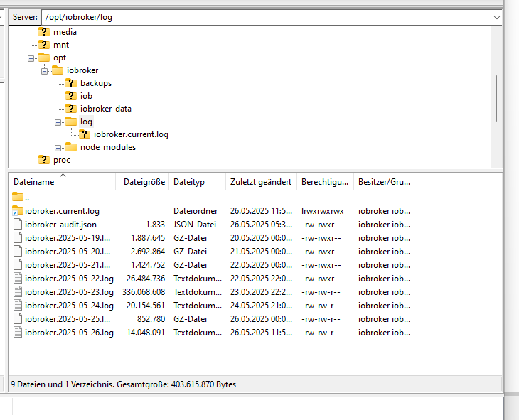Viewport: 519px width, 420px height.
Task: Sort by the Zuletzt geändert column header
Action: [x=262, y=182]
